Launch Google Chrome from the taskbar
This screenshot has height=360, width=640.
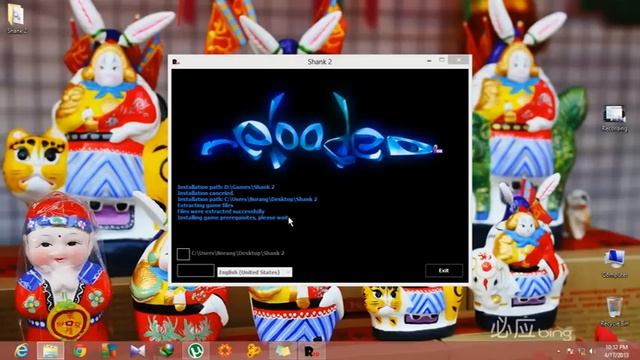pyautogui.click(x=80, y=351)
